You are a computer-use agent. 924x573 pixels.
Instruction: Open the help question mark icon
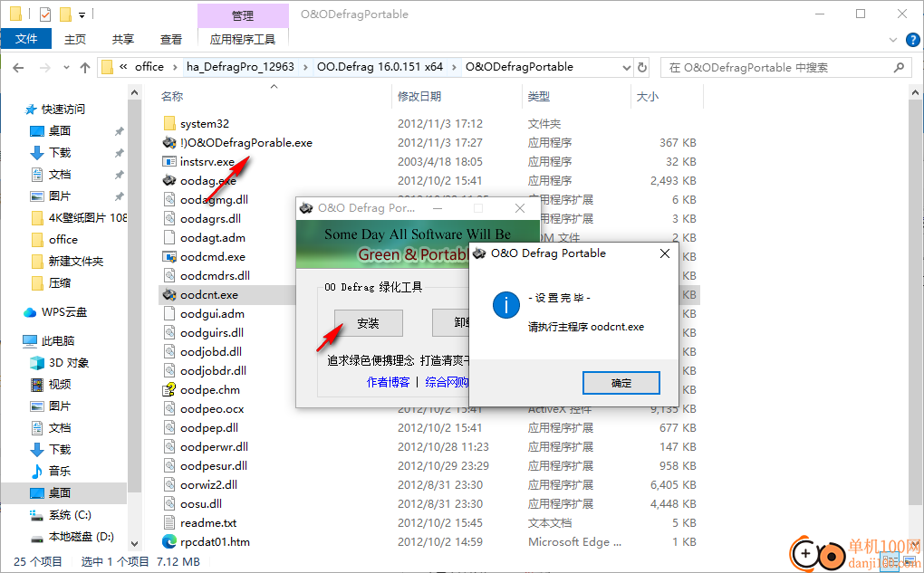coord(912,40)
